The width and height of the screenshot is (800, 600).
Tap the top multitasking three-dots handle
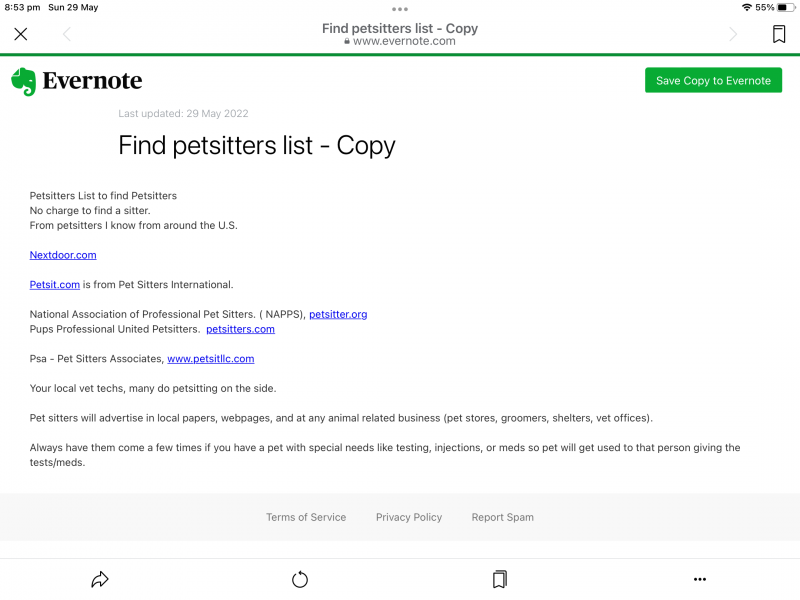pos(400,8)
